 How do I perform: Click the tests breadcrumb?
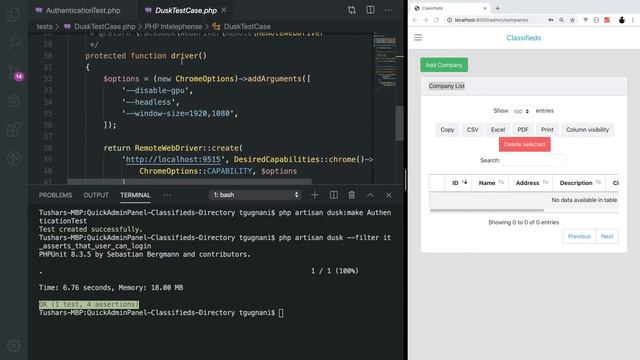pos(44,27)
